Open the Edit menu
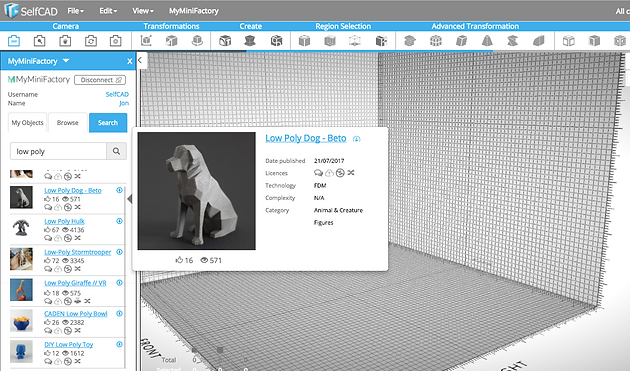This screenshot has height=371, width=630. pyautogui.click(x=108, y=11)
